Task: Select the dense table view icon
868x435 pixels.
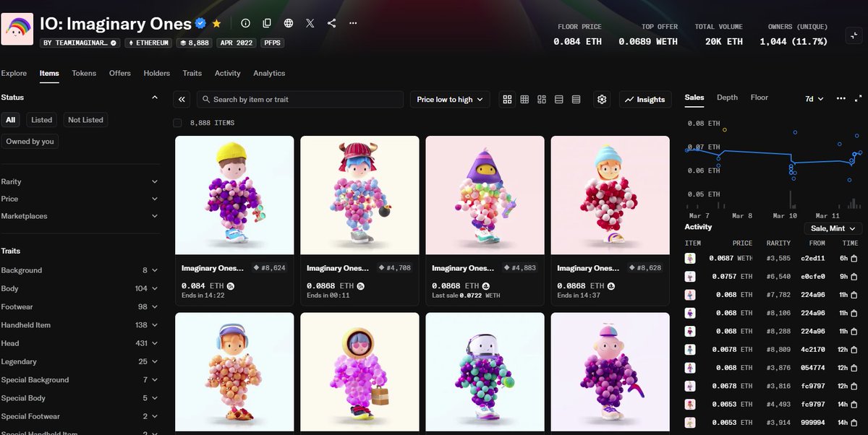Action: (576, 100)
